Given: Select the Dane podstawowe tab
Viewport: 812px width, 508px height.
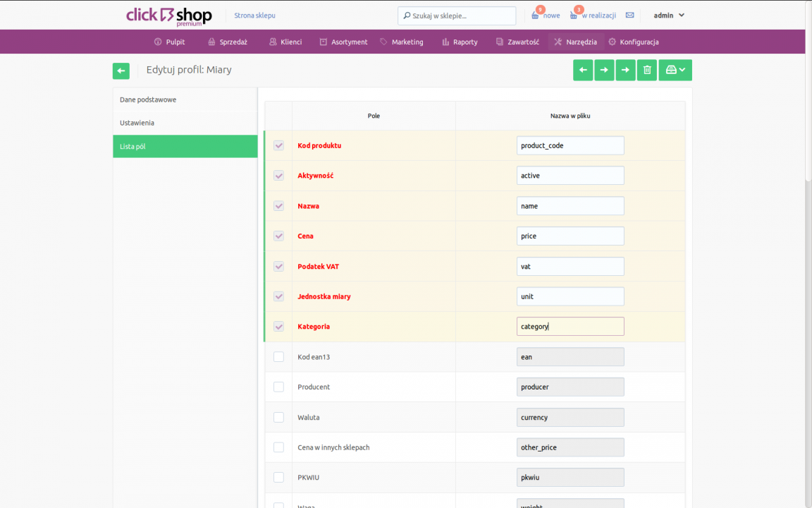Looking at the screenshot, I should click(185, 99).
